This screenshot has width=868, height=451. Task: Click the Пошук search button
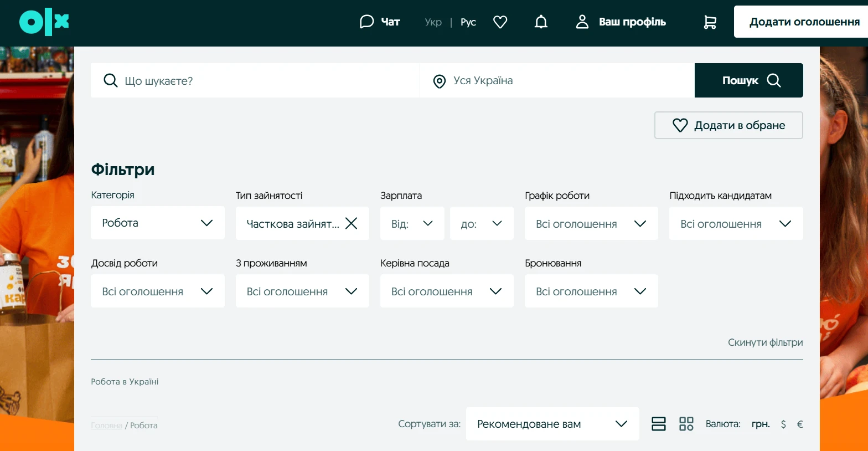[x=749, y=80]
